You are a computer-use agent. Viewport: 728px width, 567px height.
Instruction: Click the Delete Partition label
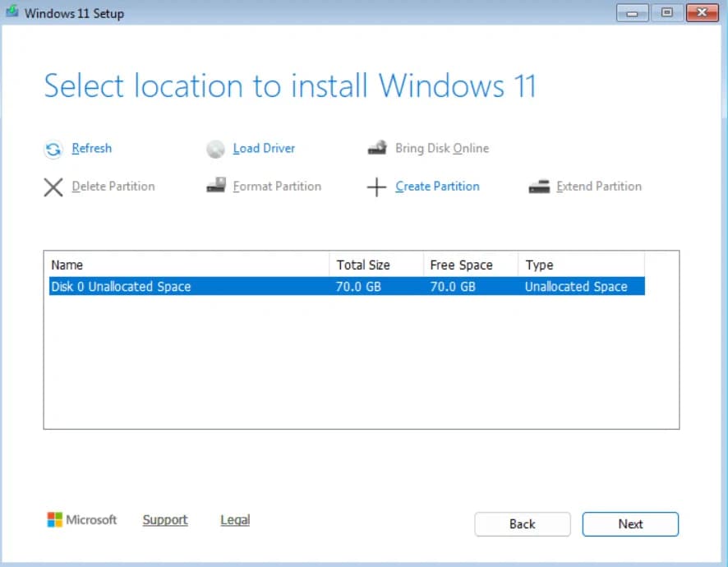[x=113, y=187]
